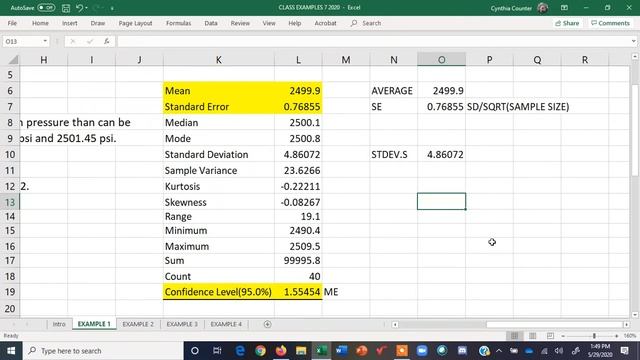The height and width of the screenshot is (360, 640).
Task: Switch to the Home ribbon tab
Action: pyautogui.click(x=40, y=23)
